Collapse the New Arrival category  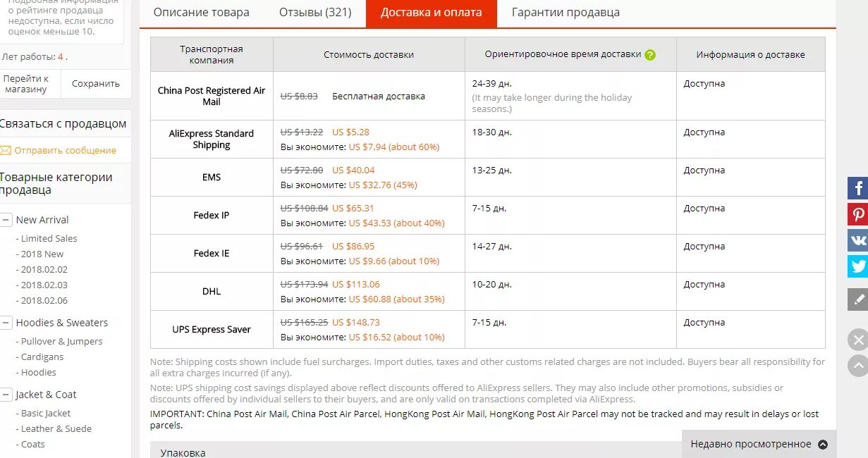(6, 220)
